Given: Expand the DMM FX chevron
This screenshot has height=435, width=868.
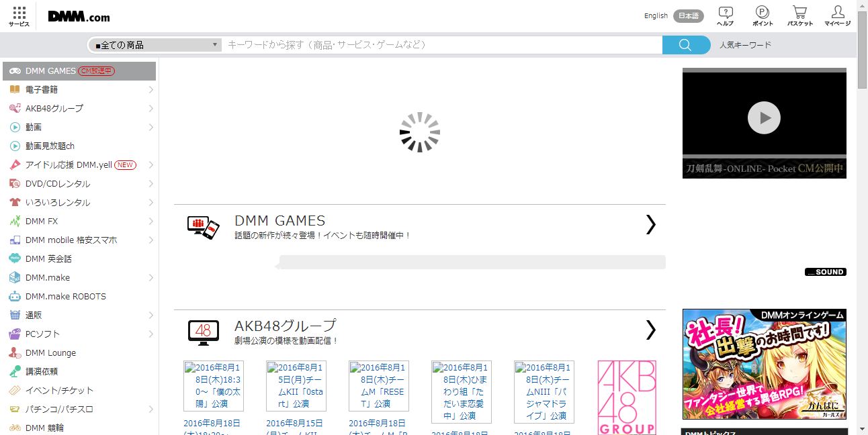Looking at the screenshot, I should click(150, 221).
